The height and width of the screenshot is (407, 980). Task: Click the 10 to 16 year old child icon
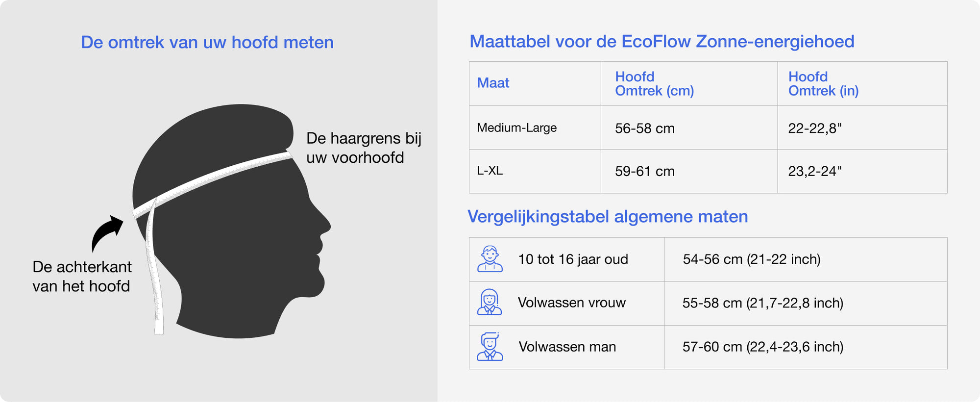tap(490, 259)
